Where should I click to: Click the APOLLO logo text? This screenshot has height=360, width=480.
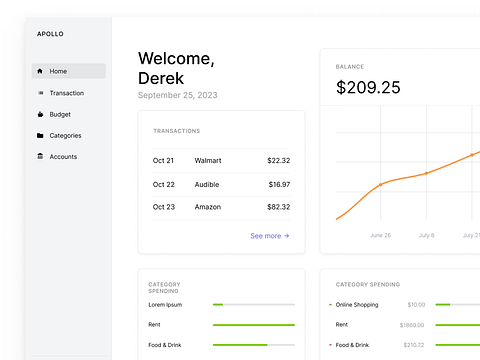(50, 34)
